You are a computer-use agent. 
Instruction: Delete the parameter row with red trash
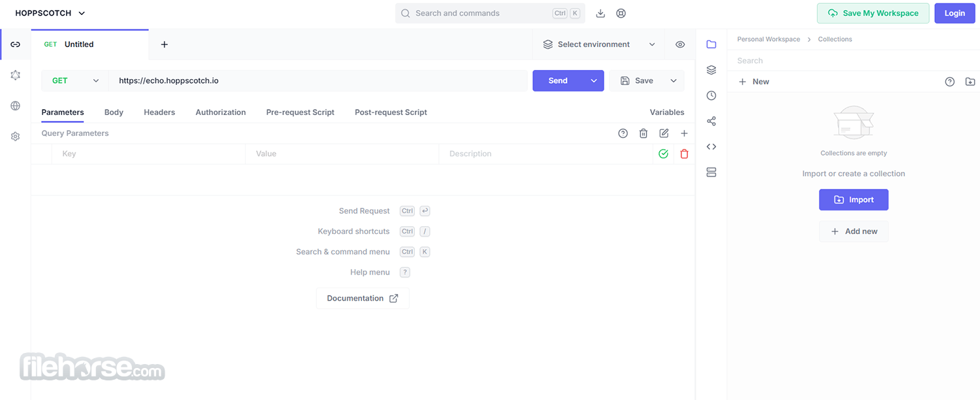tap(684, 154)
